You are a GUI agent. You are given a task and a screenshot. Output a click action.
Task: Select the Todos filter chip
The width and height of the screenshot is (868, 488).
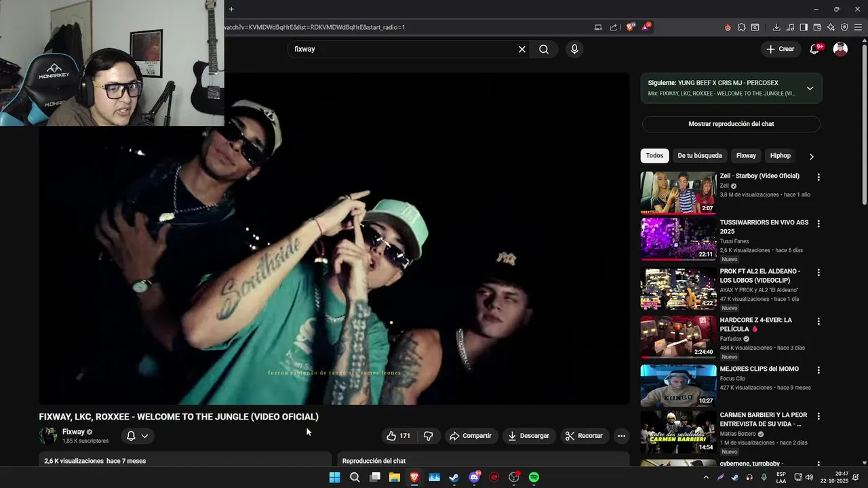(654, 156)
